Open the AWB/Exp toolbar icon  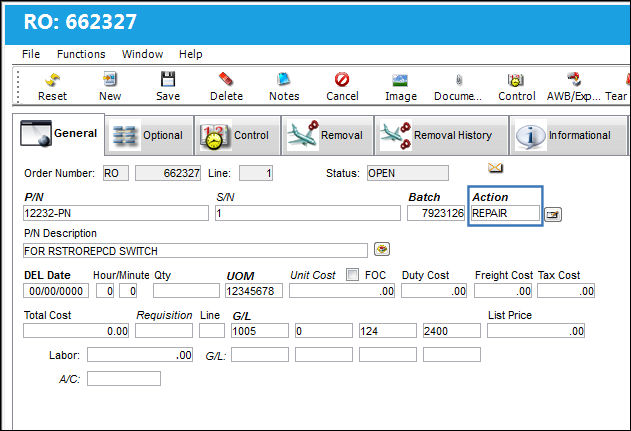574,79
